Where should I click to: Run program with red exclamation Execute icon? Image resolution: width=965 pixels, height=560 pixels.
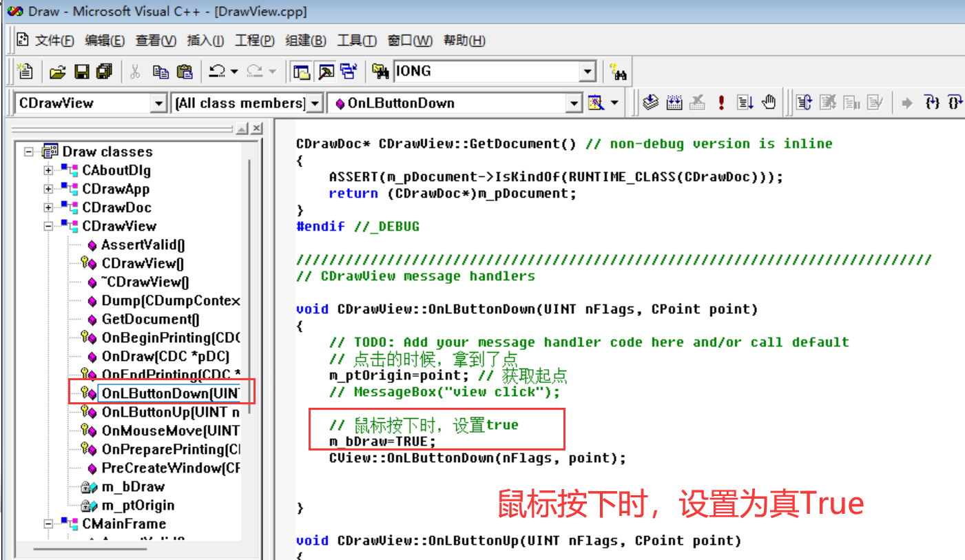(721, 103)
